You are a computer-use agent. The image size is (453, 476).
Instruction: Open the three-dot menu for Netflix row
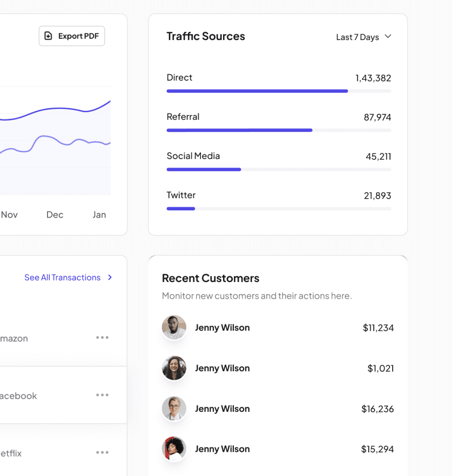point(102,452)
